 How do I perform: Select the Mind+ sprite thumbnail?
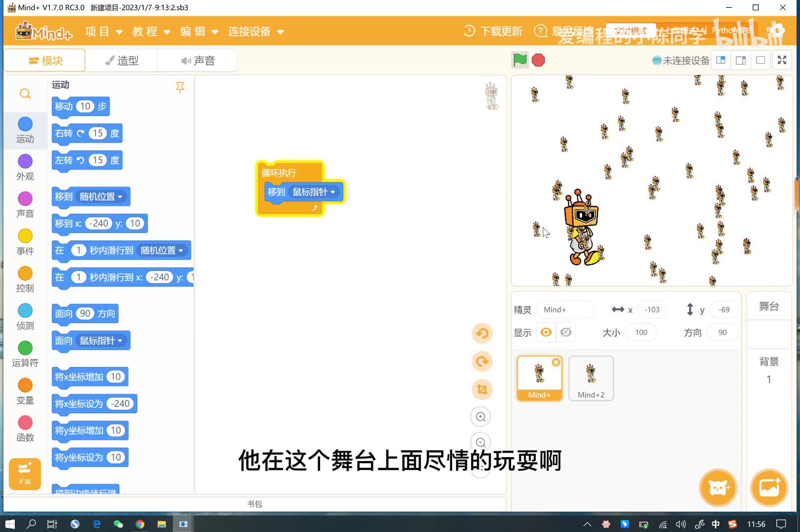point(539,378)
